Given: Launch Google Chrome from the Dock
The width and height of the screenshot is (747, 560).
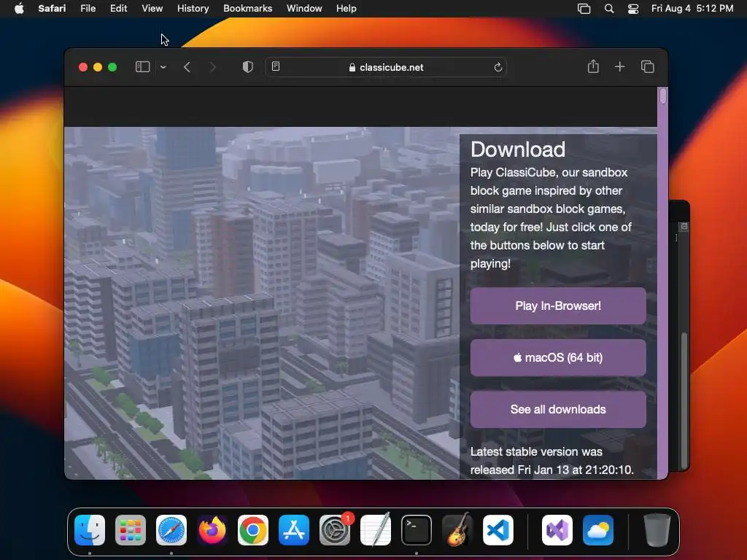Looking at the screenshot, I should 253,530.
